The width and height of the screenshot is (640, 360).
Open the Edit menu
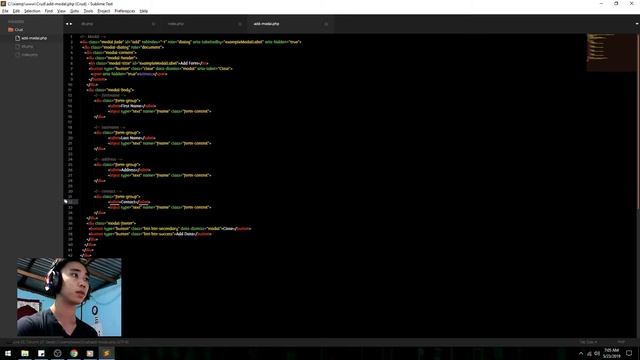point(16,11)
